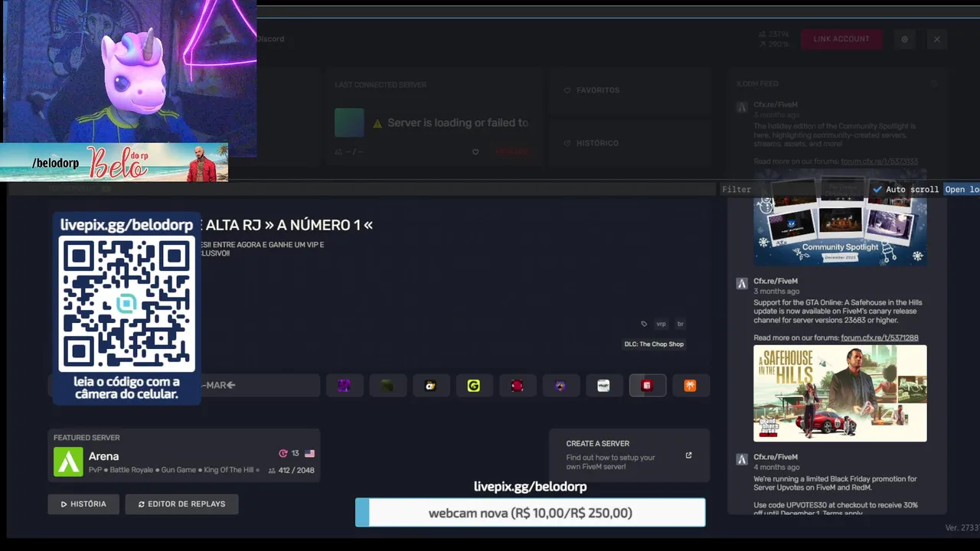Open the dark olive server icon shortcut

pos(387,386)
